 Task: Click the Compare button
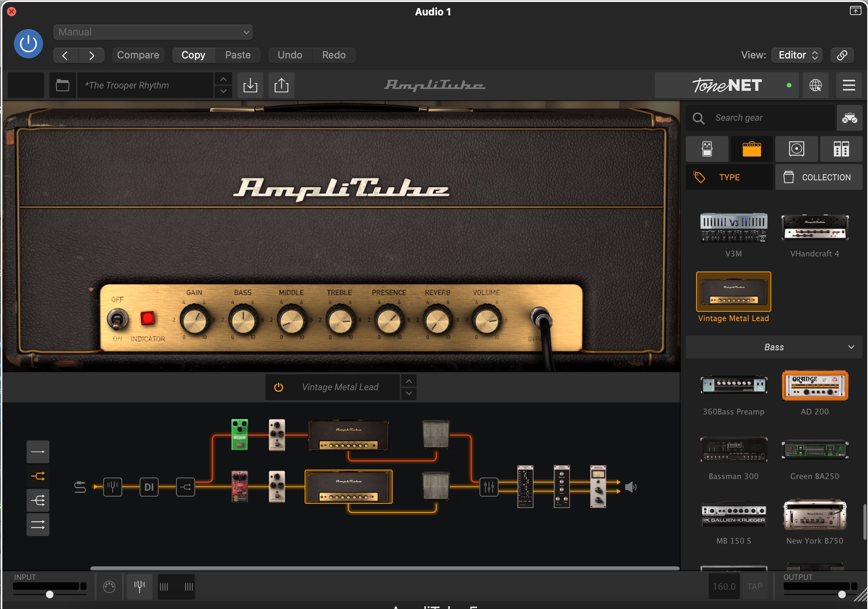click(138, 55)
